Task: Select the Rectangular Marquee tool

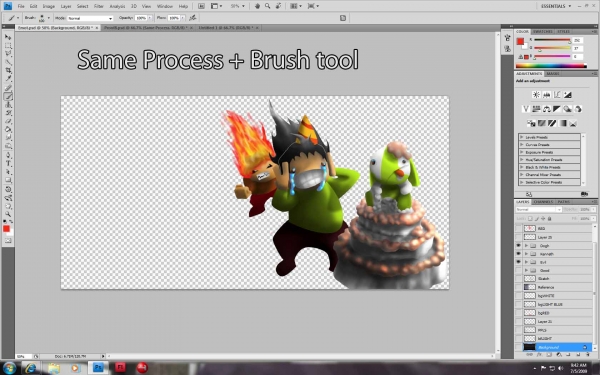Action: (8, 46)
